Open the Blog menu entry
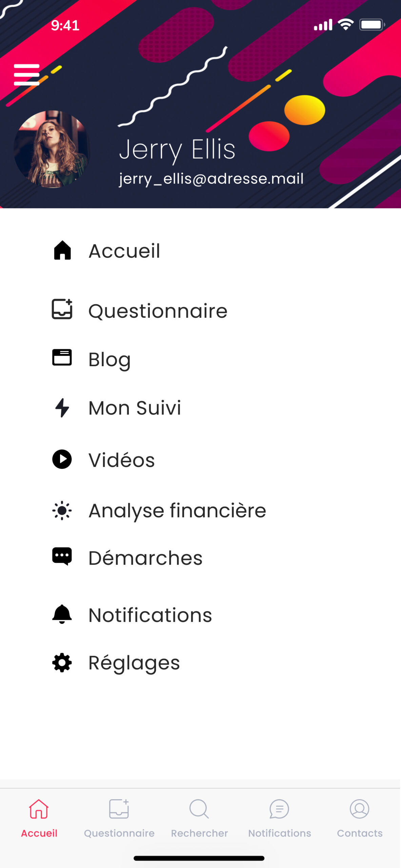Screen dimensions: 401x868 109,359
